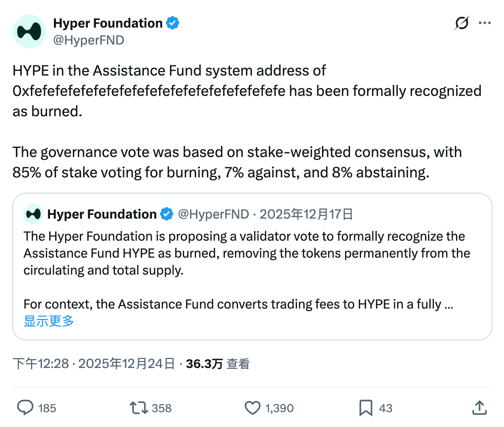This screenshot has height=427, width=504.
Task: Like the post with the heart icon
Action: (x=252, y=407)
